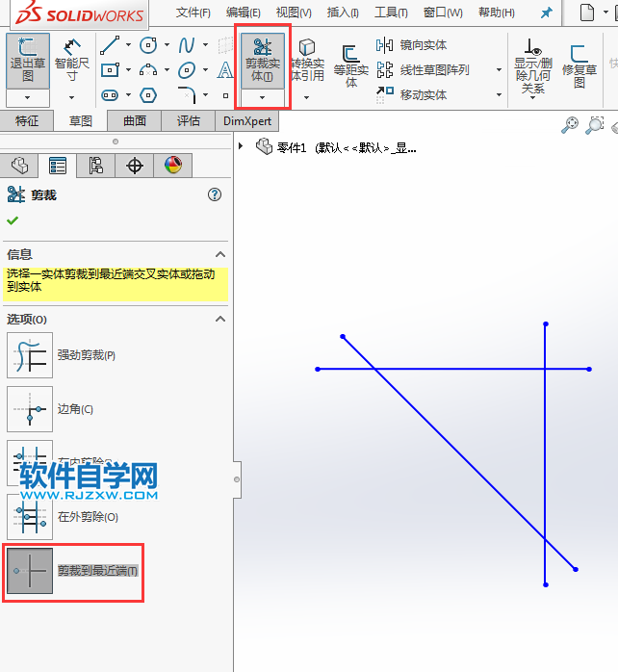The image size is (618, 672).
Task: Switch to the DimXpert tab
Action: point(247,121)
